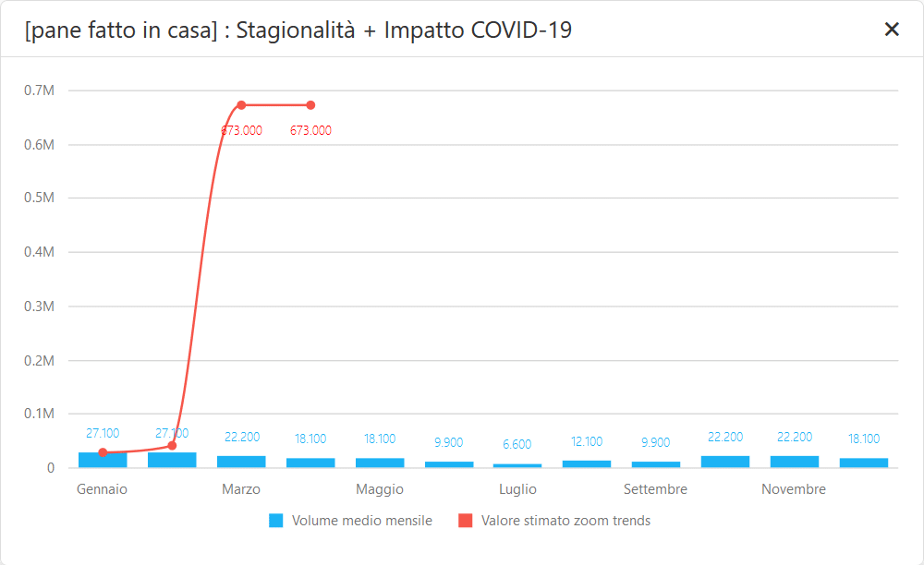Click the blue Volume medio mensile legend swatch
Viewport: 924px width, 565px height.
point(274,521)
